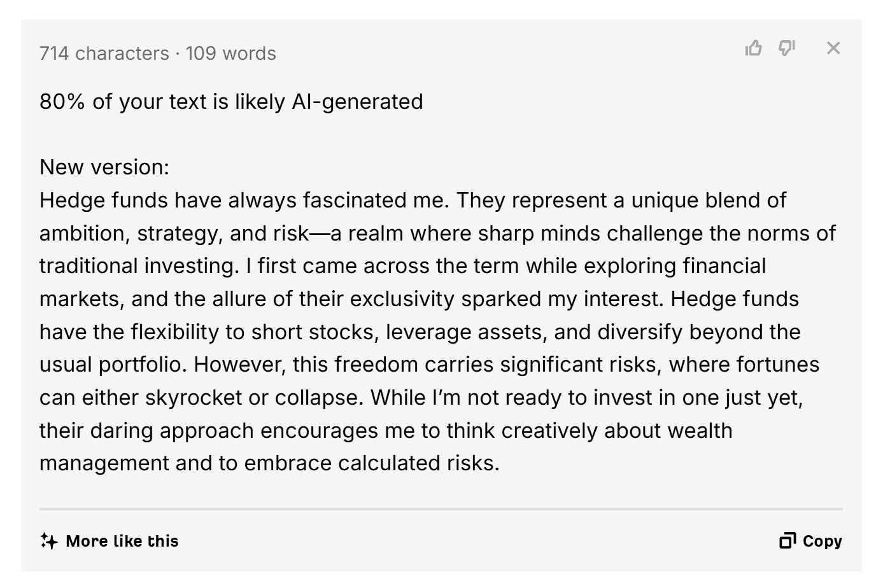883x588 pixels.
Task: Click the thumbs down feedback icon
Action: pyautogui.click(x=787, y=48)
